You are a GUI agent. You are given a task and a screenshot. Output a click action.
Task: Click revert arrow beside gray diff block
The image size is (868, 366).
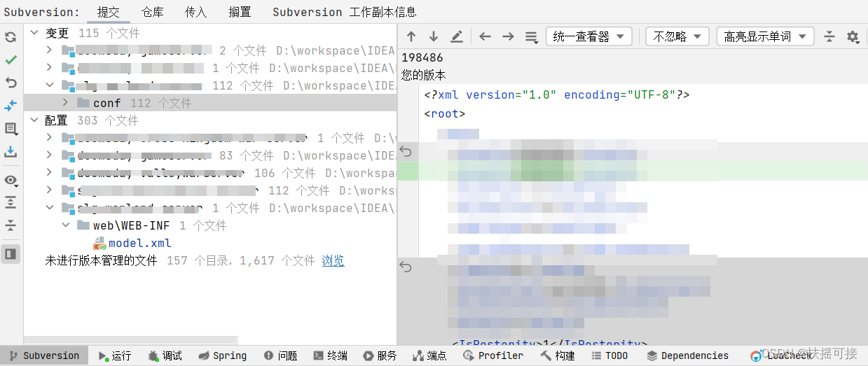tap(406, 266)
